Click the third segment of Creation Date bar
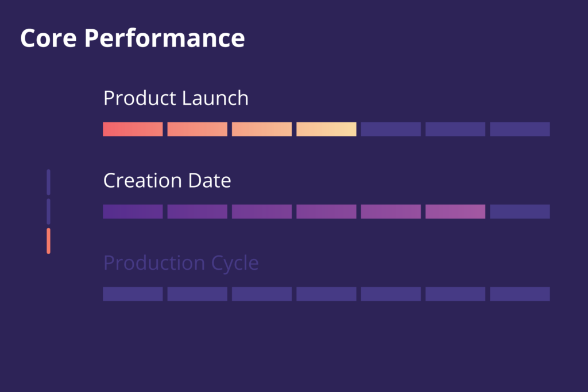Viewport: 588px width, 392px height. (262, 212)
